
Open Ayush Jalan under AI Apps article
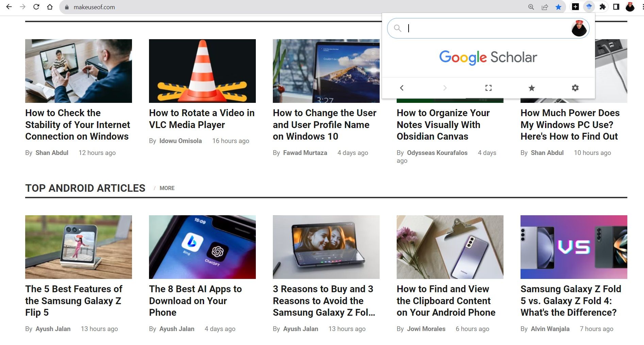coord(177,329)
